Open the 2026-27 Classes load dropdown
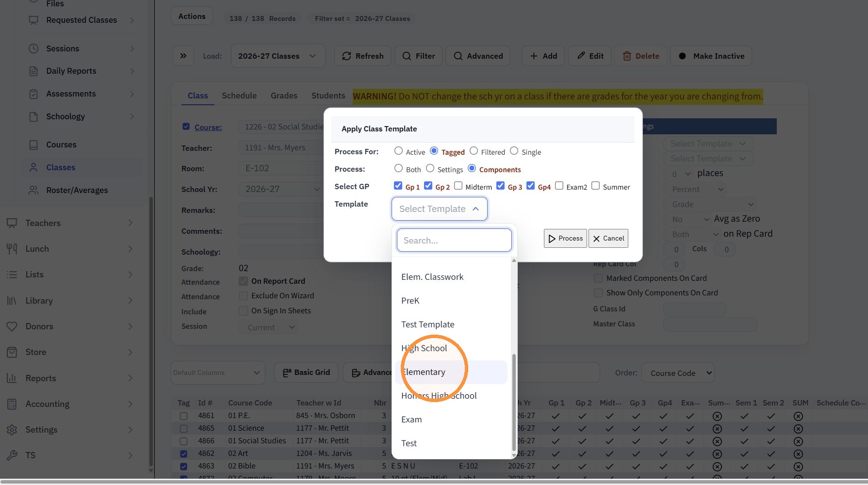 278,56
